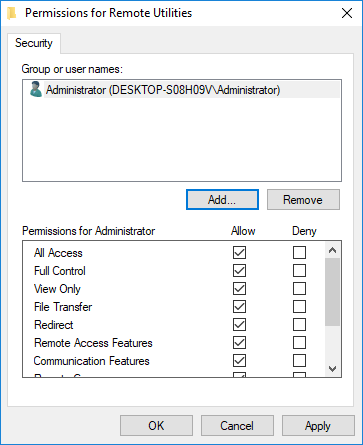Image resolution: width=363 pixels, height=445 pixels.
Task: Click the Full Control permission label
Action: pos(60,271)
